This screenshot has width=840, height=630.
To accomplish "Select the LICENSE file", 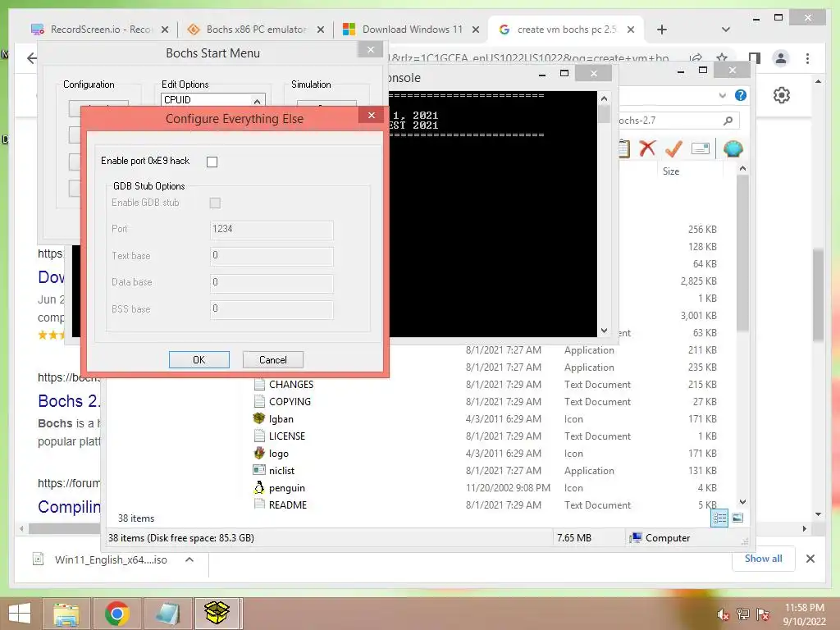I will [287, 436].
